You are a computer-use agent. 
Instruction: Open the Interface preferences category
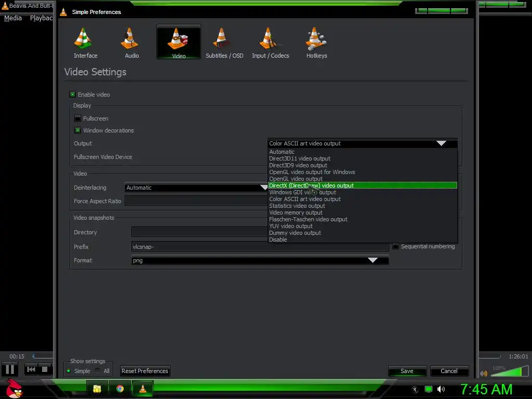click(85, 43)
